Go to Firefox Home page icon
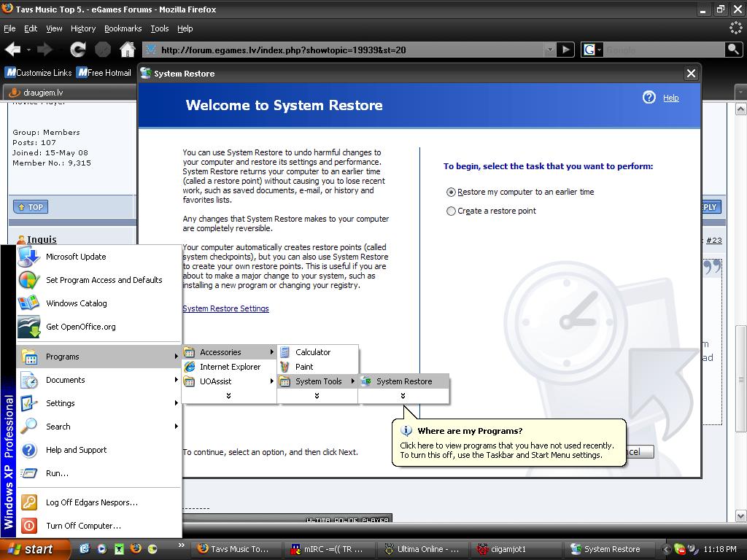 click(127, 49)
